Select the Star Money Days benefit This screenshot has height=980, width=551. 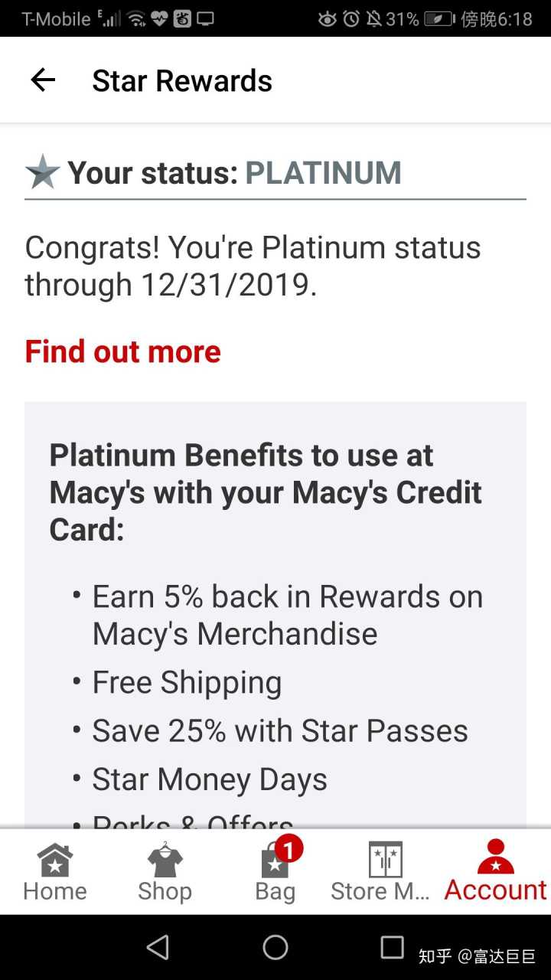point(210,780)
